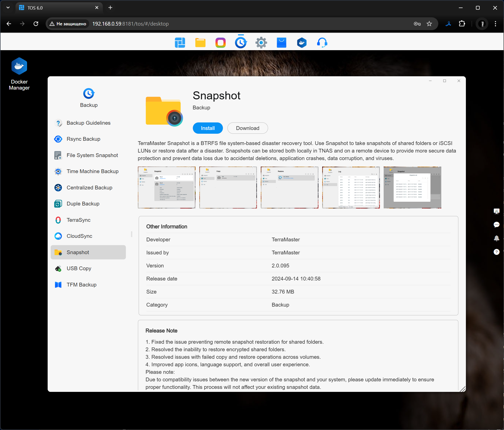
Task: Open the chat message bubble icon
Action: coord(496,225)
